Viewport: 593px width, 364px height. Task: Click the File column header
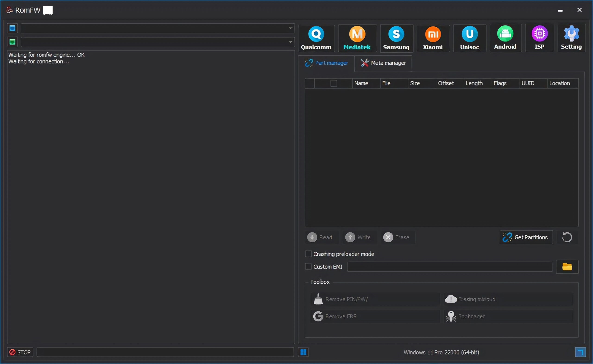tap(394, 83)
